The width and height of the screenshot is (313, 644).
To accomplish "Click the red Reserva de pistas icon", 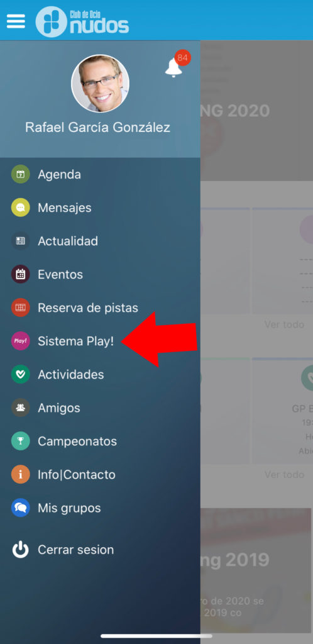I will tap(20, 308).
